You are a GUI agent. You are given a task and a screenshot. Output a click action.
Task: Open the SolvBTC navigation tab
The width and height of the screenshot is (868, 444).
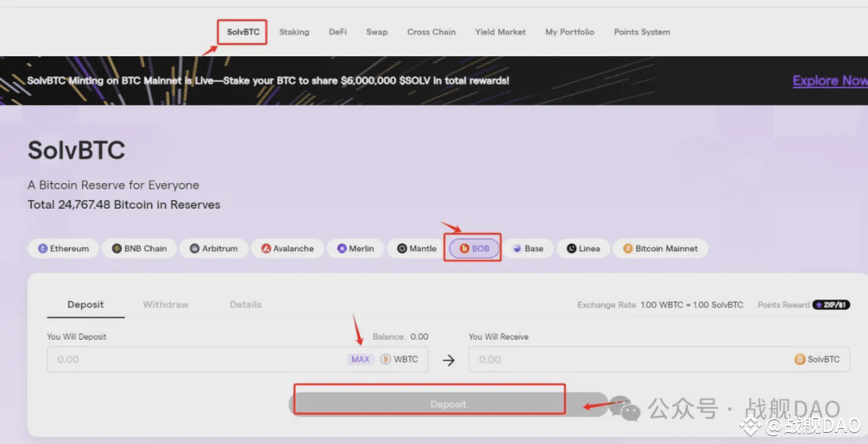[x=243, y=32]
